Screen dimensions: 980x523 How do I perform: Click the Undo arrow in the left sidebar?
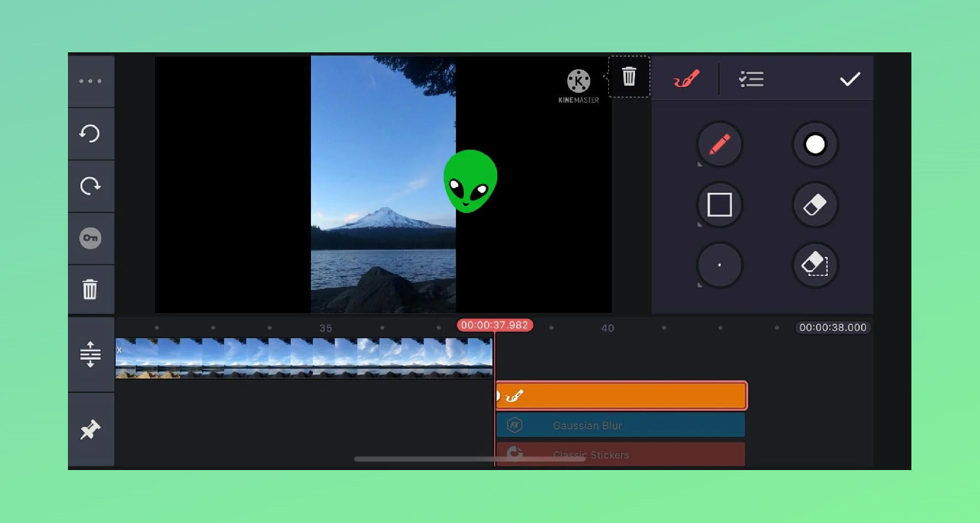[91, 133]
